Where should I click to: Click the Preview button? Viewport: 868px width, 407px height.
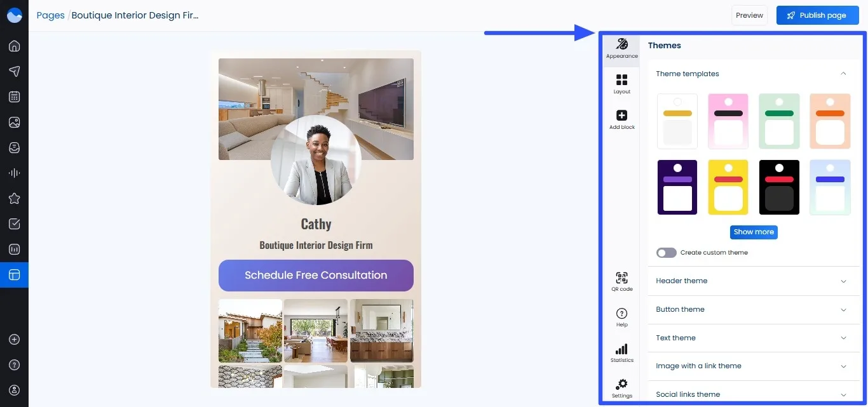click(749, 15)
